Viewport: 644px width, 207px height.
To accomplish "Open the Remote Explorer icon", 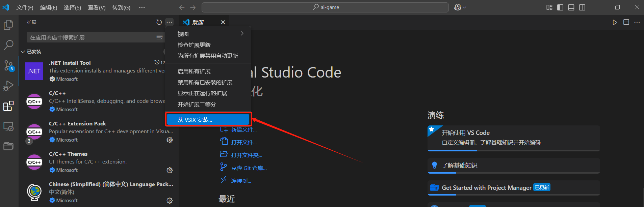I will [x=8, y=126].
